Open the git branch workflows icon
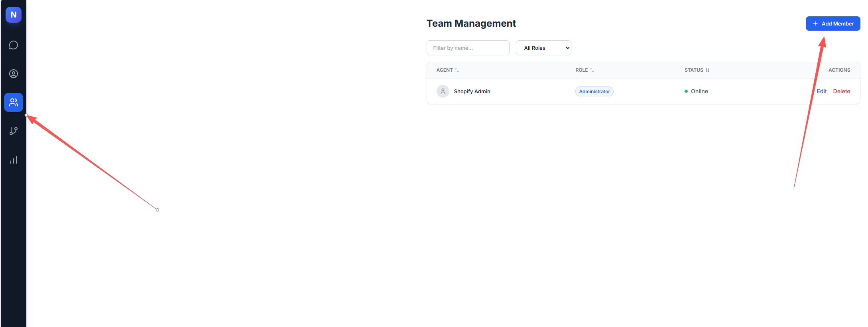Viewport: 868px width, 327px height. (x=14, y=131)
